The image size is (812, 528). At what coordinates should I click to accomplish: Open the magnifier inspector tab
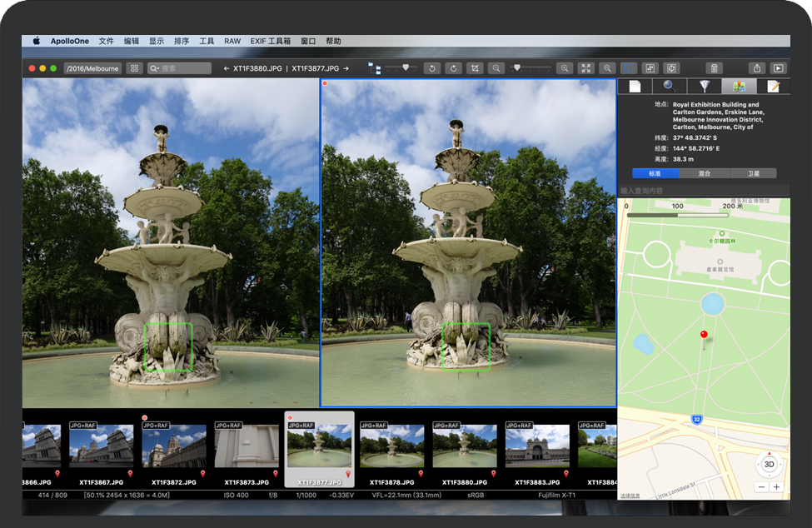tap(670, 86)
